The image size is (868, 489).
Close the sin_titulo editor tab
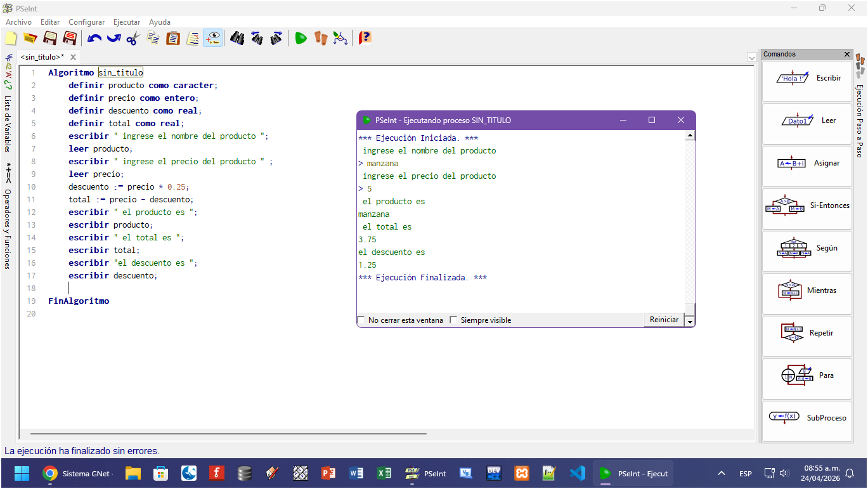[73, 57]
